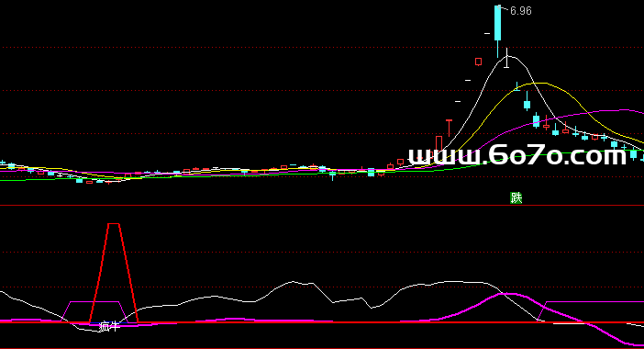Click the magenta step plateau at right side
Image resolution: width=644 pixels, height=349 pixels.
point(594,302)
